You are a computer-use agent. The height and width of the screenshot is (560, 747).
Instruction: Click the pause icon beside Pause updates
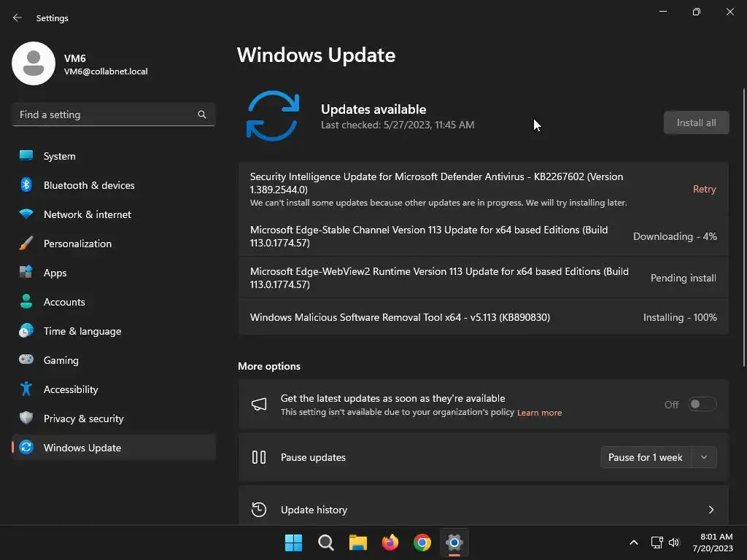click(x=259, y=457)
